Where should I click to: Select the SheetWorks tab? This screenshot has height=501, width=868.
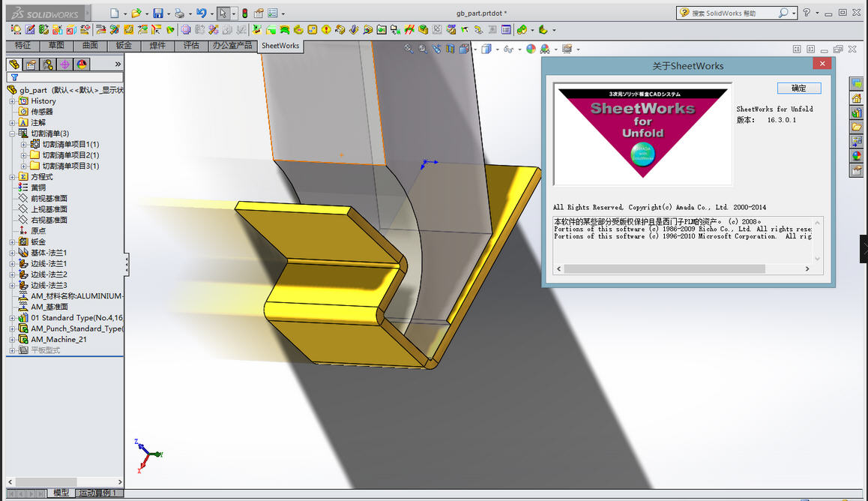(280, 46)
